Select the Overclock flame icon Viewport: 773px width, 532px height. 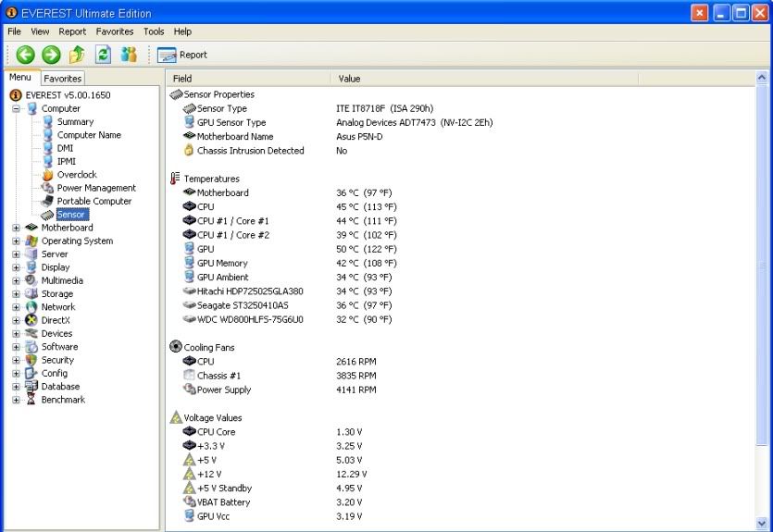pyautogui.click(x=48, y=174)
